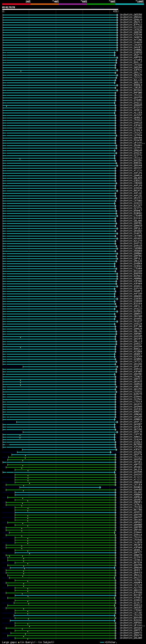This screenshot has width=146, height=644.
Task: Select UniRef100_Q76HM0 label
Action: (x=131, y=100)
